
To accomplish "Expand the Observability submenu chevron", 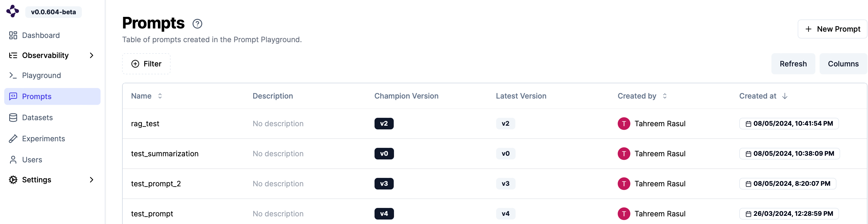I will (91, 55).
